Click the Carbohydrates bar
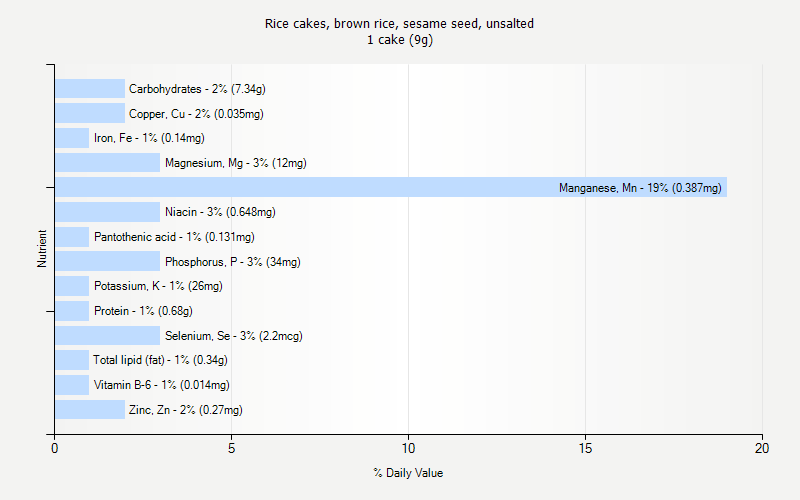 click(90, 88)
